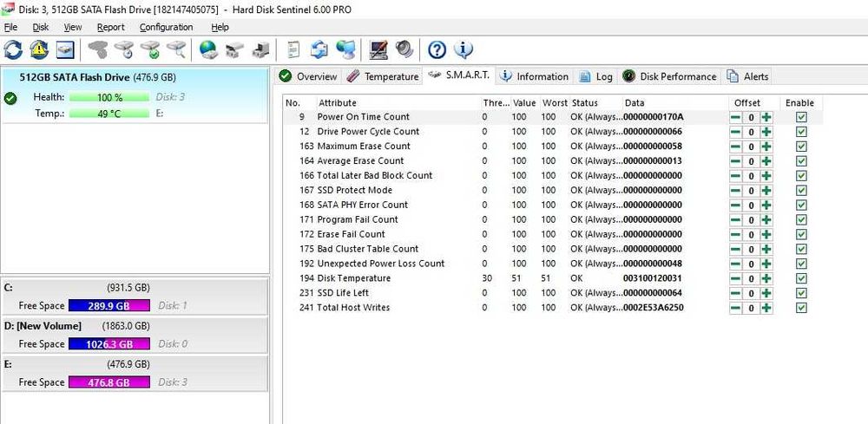Viewport: 868px width, 424px height.
Task: Click the refresh disk info toolbar icon
Action: (x=13, y=49)
